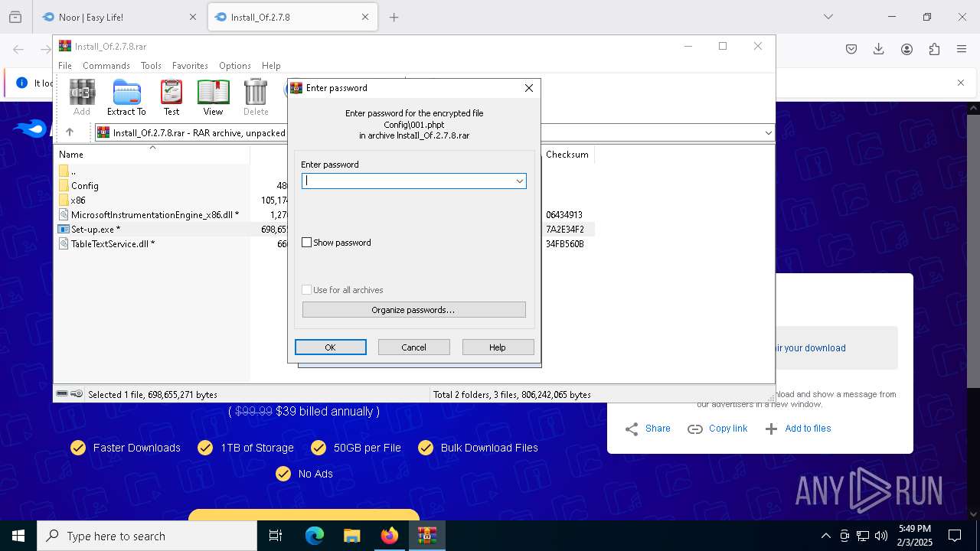Click the Add toolbar icon in WinRAR
Viewport: 980px width, 551px height.
[82, 97]
